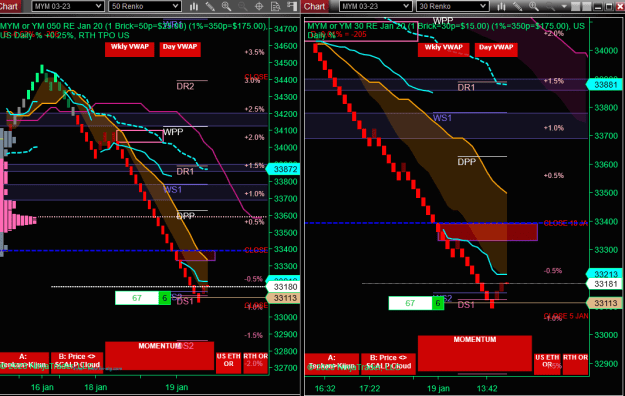This screenshot has width=625, height=396.
Task: Toggle Day VWAP button in left chart
Action: tap(180, 49)
